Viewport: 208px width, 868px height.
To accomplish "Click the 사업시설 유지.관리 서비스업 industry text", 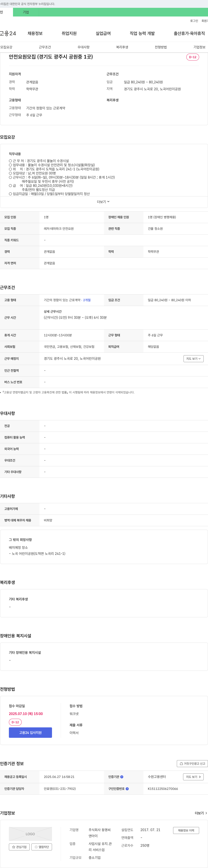I will [100, 847].
